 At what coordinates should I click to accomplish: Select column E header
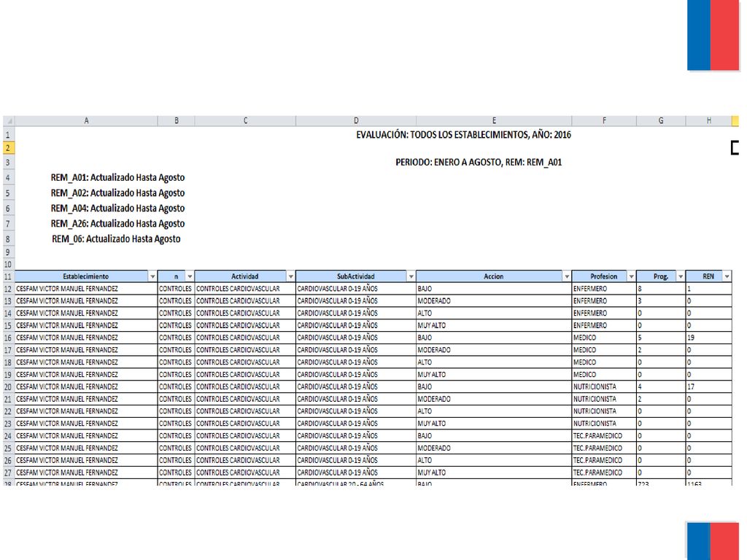(x=494, y=121)
